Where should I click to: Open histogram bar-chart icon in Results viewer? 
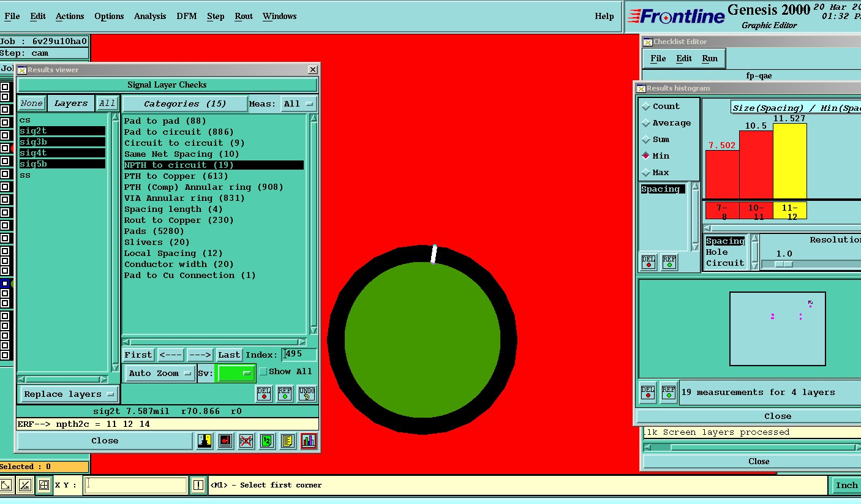pos(309,441)
